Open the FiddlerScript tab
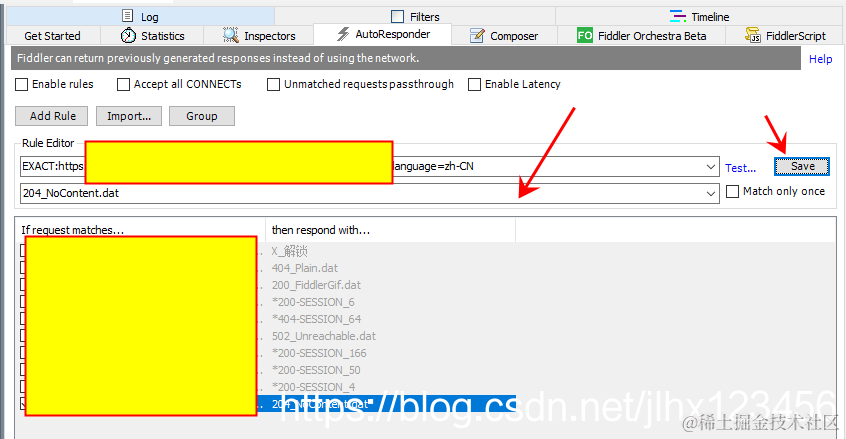The width and height of the screenshot is (846, 439). pos(785,36)
